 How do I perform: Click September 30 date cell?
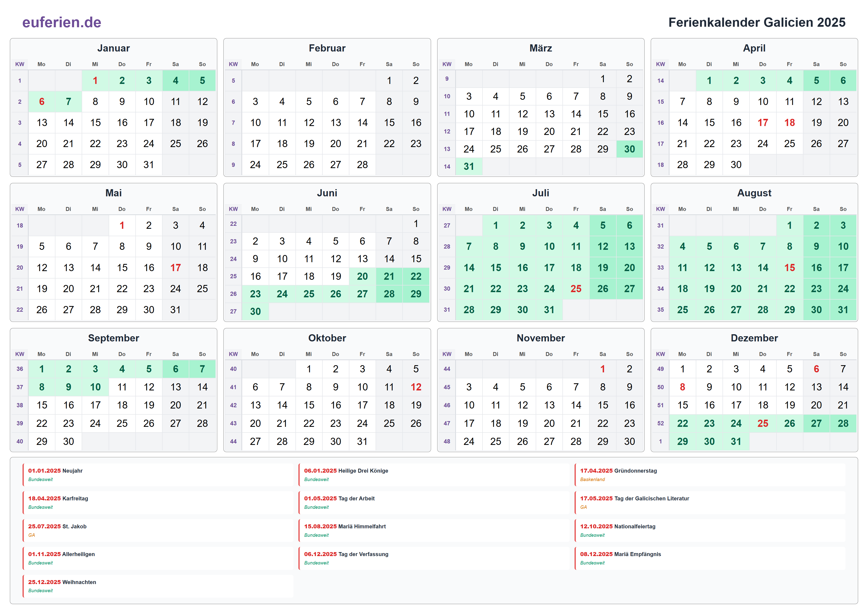[x=69, y=441]
